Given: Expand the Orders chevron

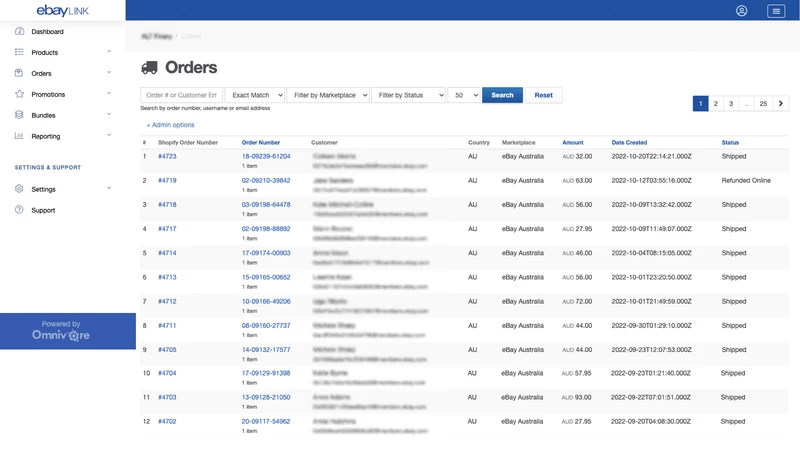Looking at the screenshot, I should [x=109, y=72].
